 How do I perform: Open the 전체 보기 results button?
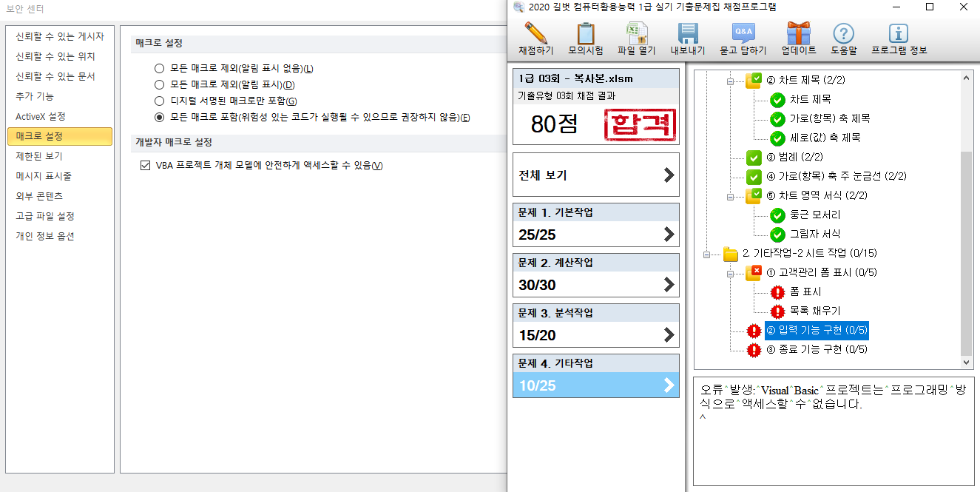point(595,175)
